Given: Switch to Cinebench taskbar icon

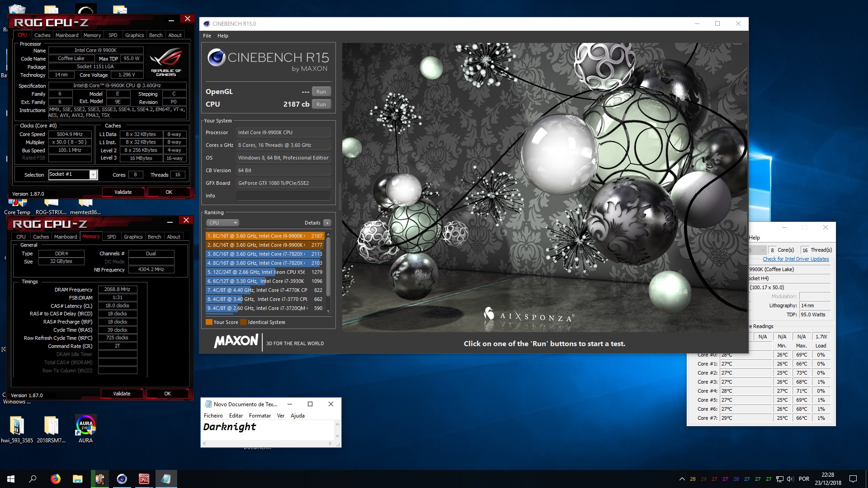Looking at the screenshot, I should (x=122, y=479).
